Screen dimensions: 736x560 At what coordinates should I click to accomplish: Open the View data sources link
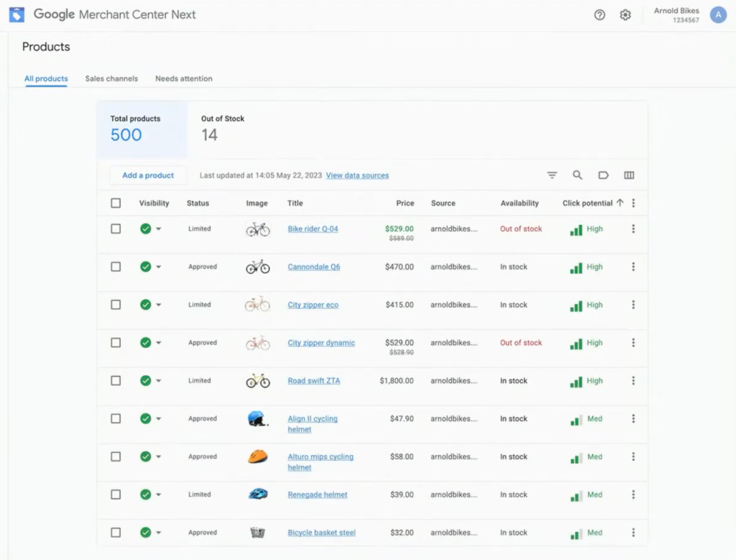click(357, 175)
